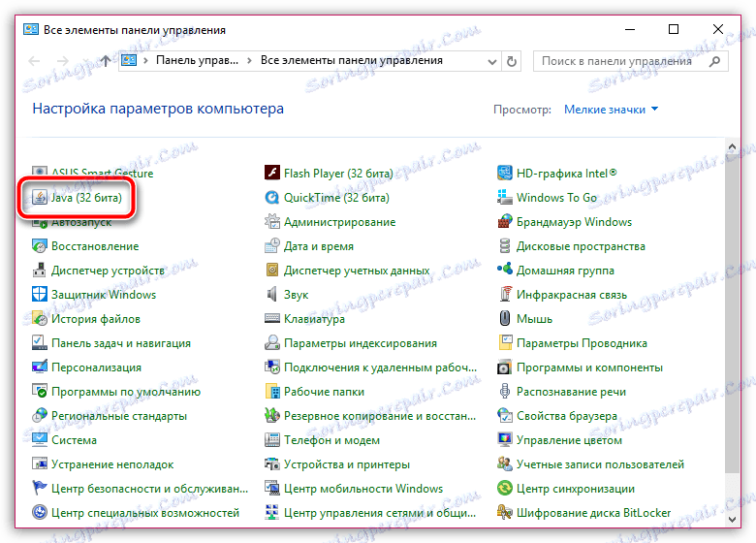
Task: Open Программы по умолчанию link
Action: [x=126, y=392]
